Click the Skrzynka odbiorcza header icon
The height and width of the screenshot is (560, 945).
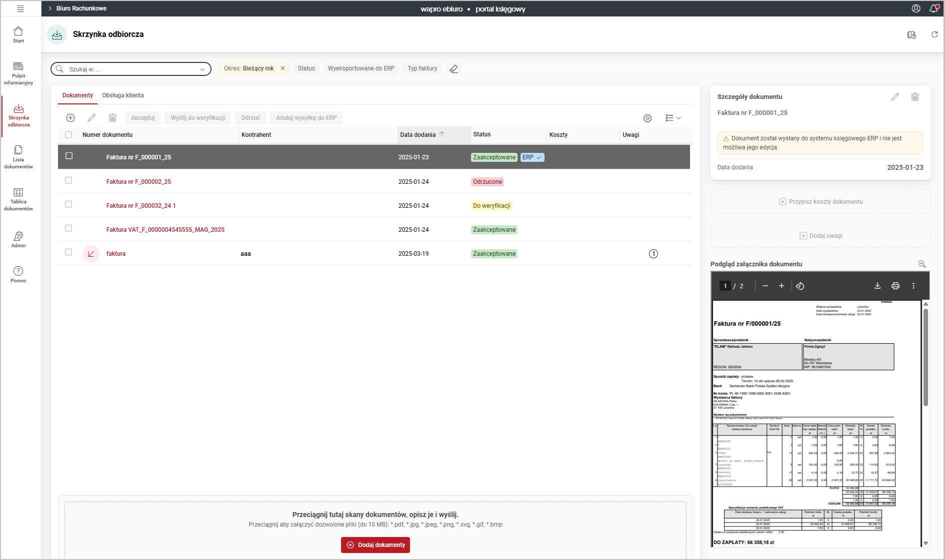click(57, 34)
